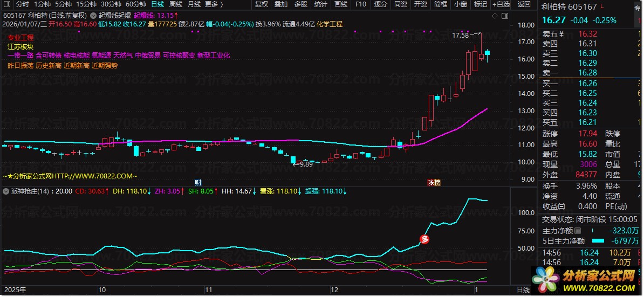This screenshot has height=297, width=644.
Task: Click the 含可转债 concept tag
Action: tap(49, 56)
